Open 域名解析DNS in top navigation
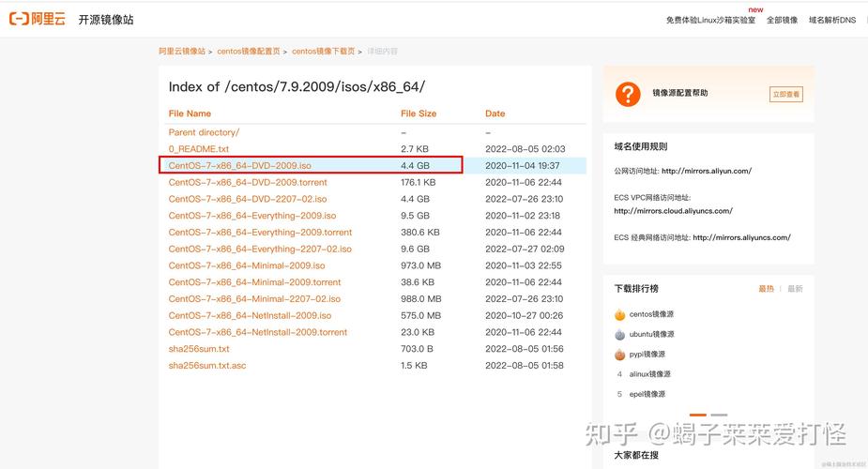Screen dimensions: 868x469 point(832,20)
